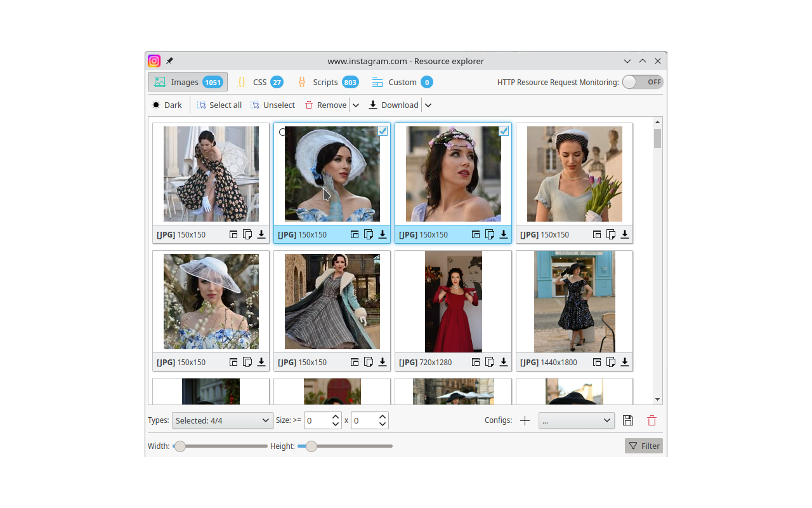Click Select all in toolbar
Viewport: 812px width, 508px height.
pyautogui.click(x=219, y=105)
